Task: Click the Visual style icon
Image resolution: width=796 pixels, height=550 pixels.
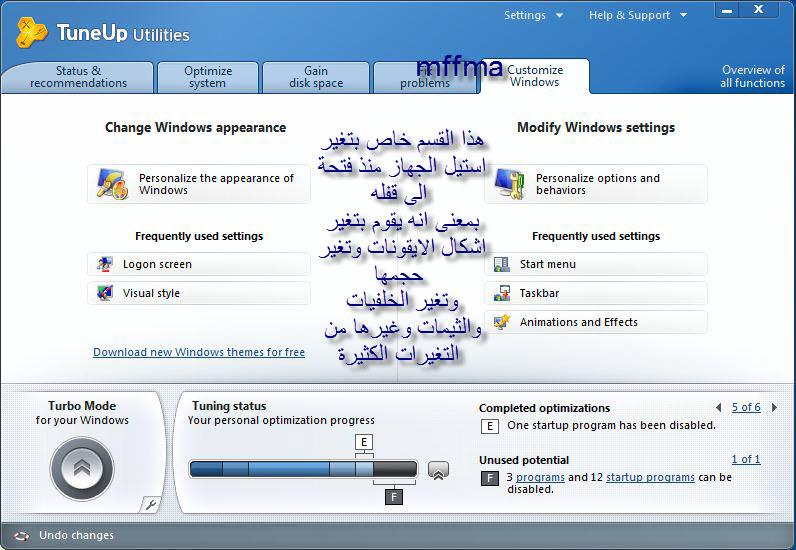Action: coord(105,293)
